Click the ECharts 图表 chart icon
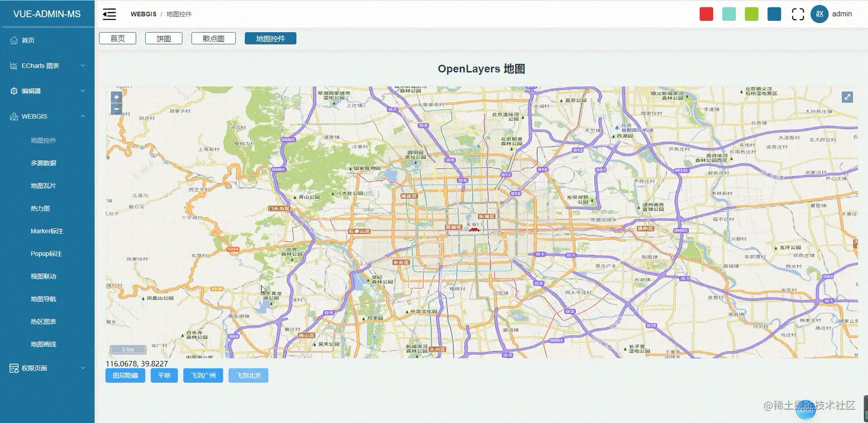868x423 pixels. point(13,65)
